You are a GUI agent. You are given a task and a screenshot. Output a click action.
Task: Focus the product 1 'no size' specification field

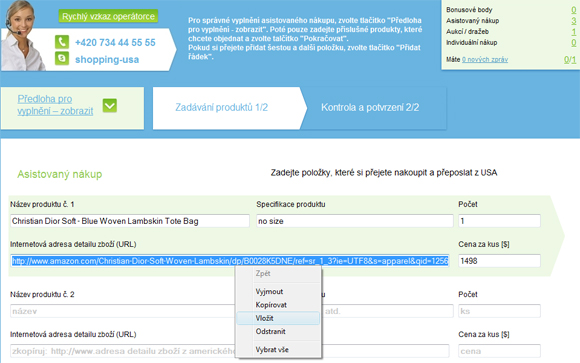point(355,221)
